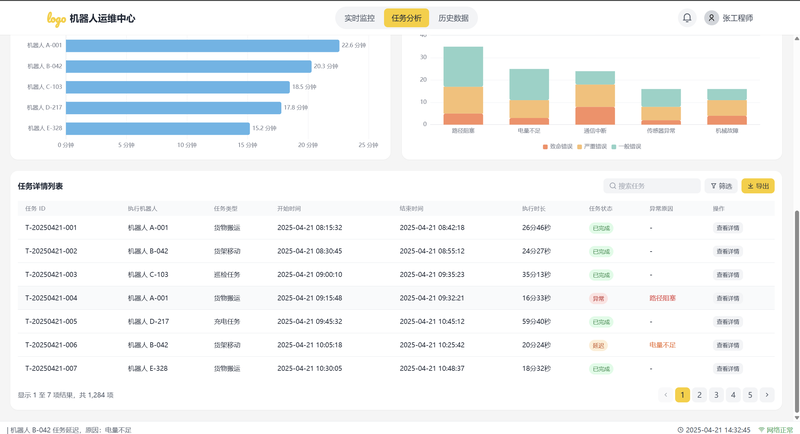Click the 机器人 A-001 duration bar
800x434 pixels.
[x=203, y=45]
